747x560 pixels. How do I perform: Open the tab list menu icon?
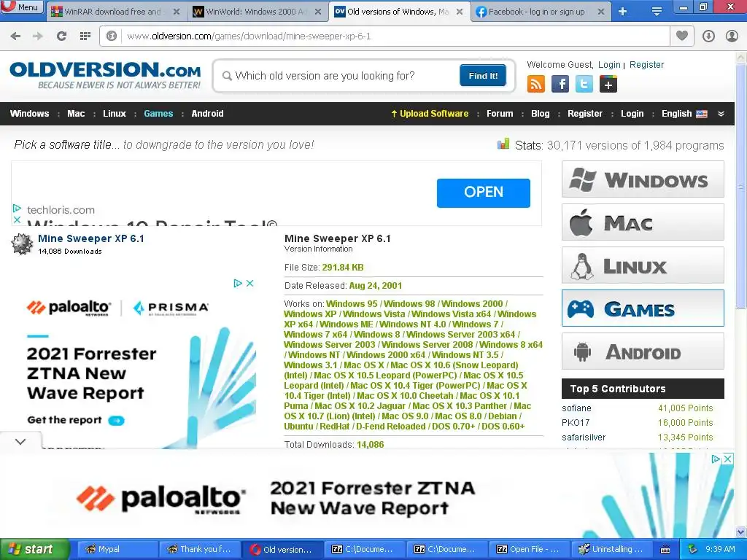[657, 12]
